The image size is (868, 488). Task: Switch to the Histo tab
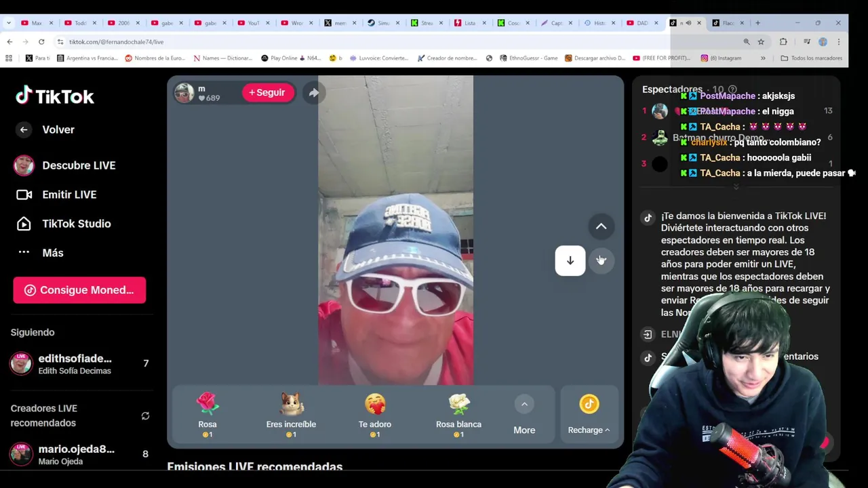599,23
